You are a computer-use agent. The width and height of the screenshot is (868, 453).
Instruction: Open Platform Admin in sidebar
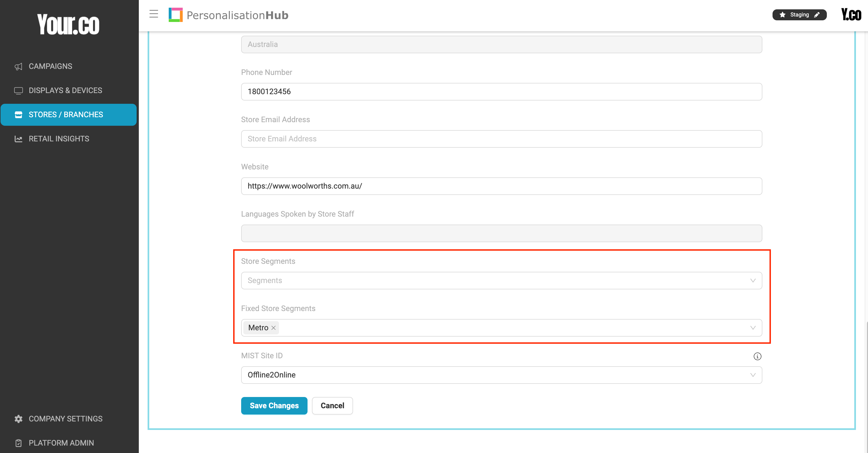tap(61, 443)
